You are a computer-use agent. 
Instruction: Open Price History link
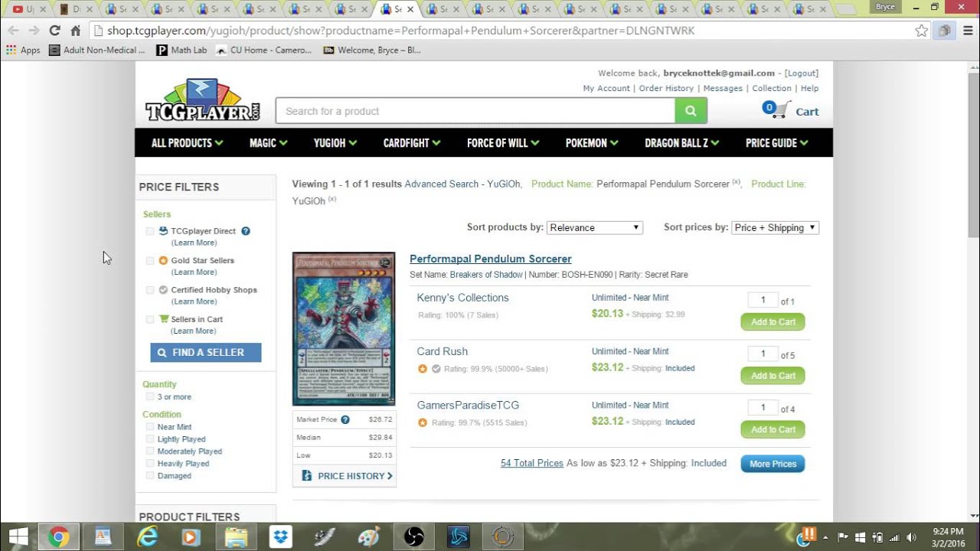pos(348,476)
